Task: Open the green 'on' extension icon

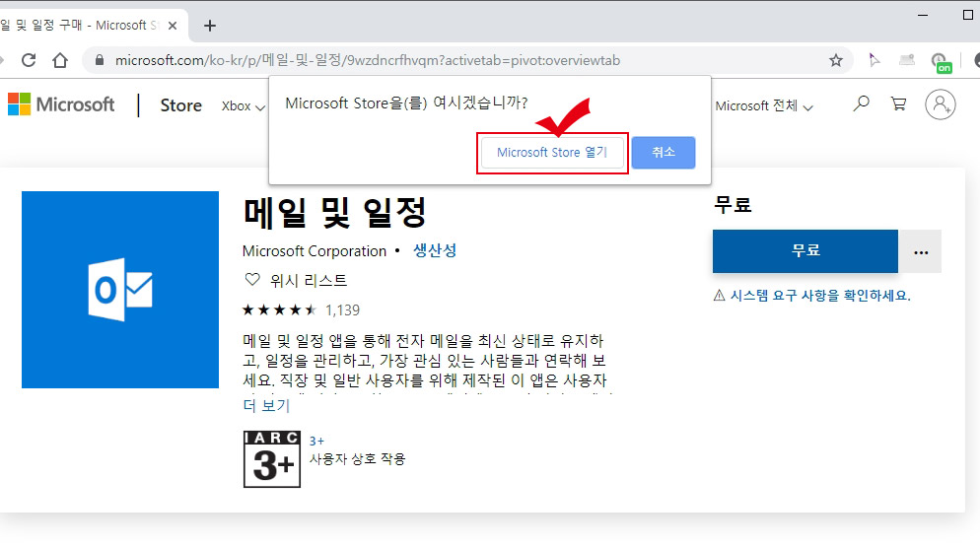Action: (941, 62)
